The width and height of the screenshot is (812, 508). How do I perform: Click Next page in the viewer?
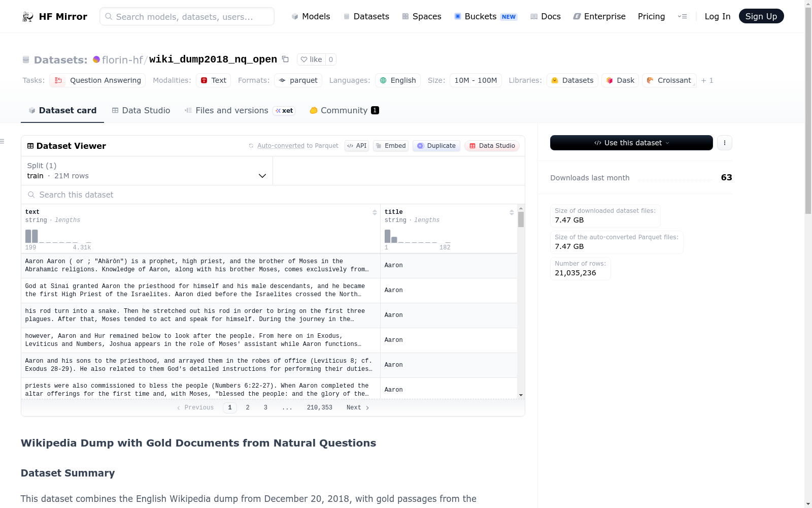pyautogui.click(x=358, y=407)
